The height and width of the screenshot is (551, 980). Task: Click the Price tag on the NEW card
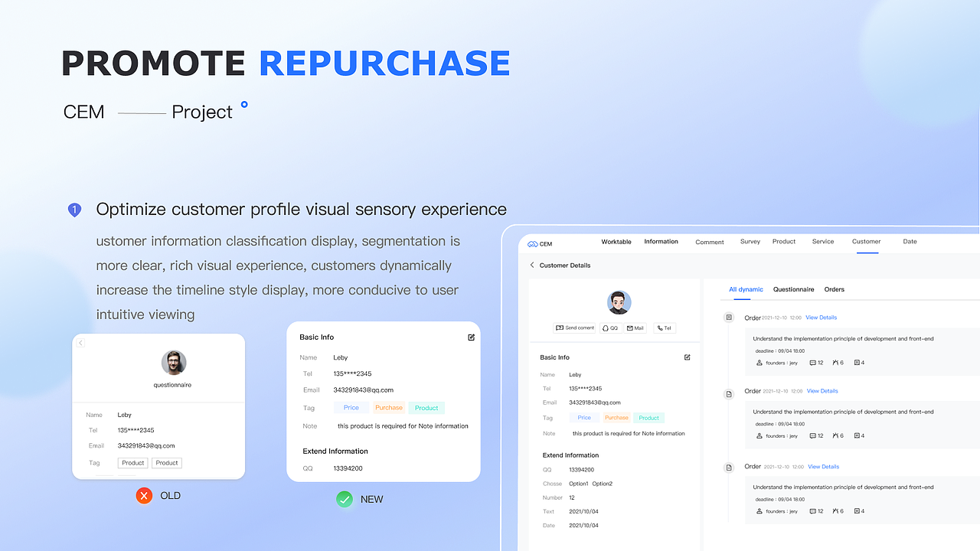click(351, 408)
